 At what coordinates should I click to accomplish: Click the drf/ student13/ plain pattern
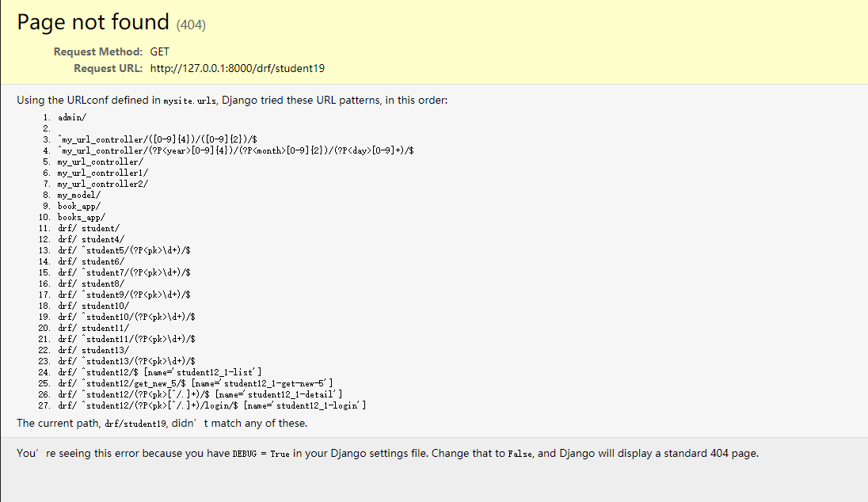click(93, 350)
